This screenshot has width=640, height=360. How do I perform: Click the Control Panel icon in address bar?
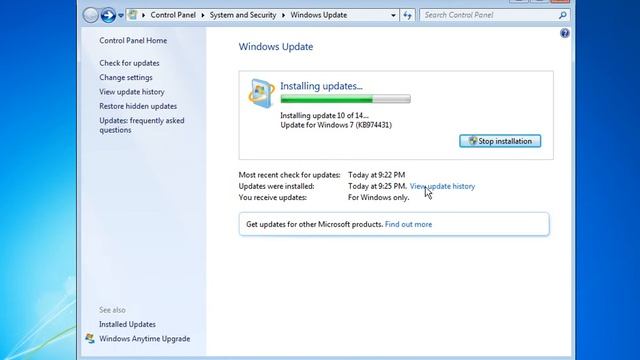(133, 15)
